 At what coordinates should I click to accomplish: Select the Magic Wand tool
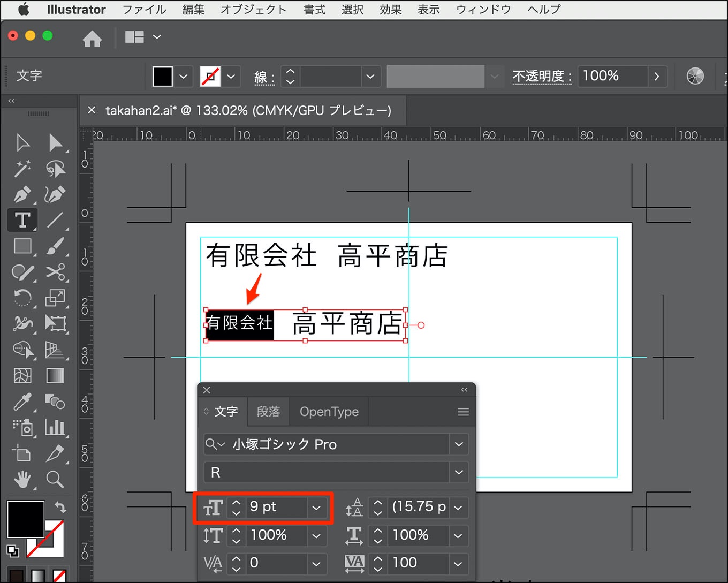click(x=22, y=169)
